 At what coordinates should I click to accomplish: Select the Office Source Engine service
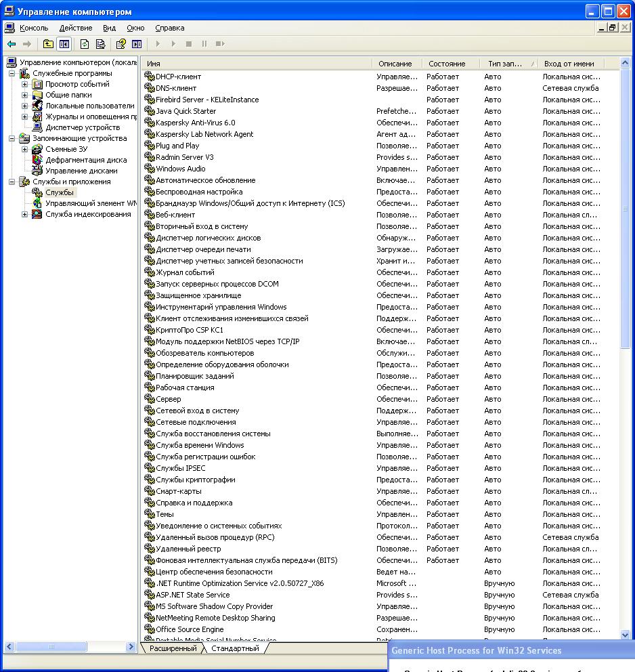coord(190,629)
